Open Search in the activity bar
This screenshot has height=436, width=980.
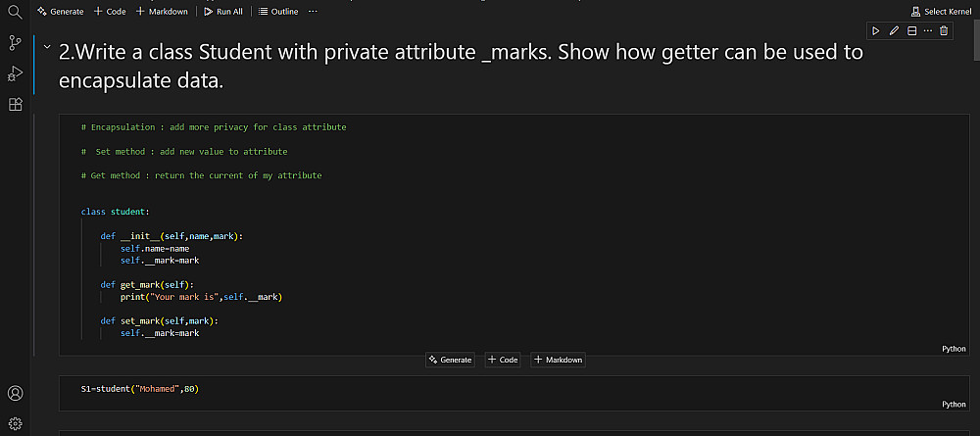[x=15, y=12]
